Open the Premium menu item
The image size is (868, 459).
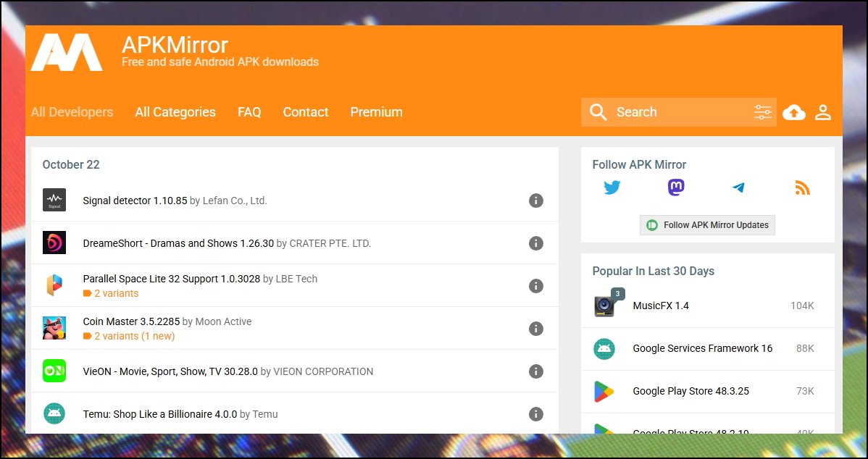[377, 111]
